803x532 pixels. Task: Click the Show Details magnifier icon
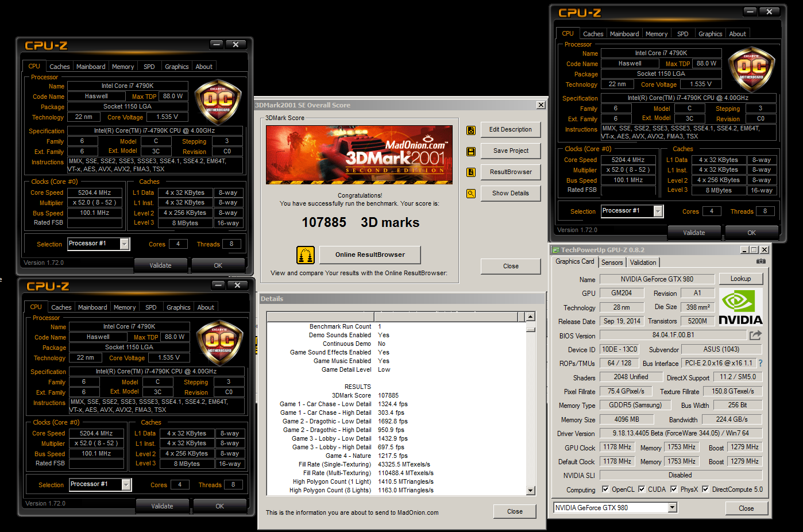pyautogui.click(x=471, y=194)
